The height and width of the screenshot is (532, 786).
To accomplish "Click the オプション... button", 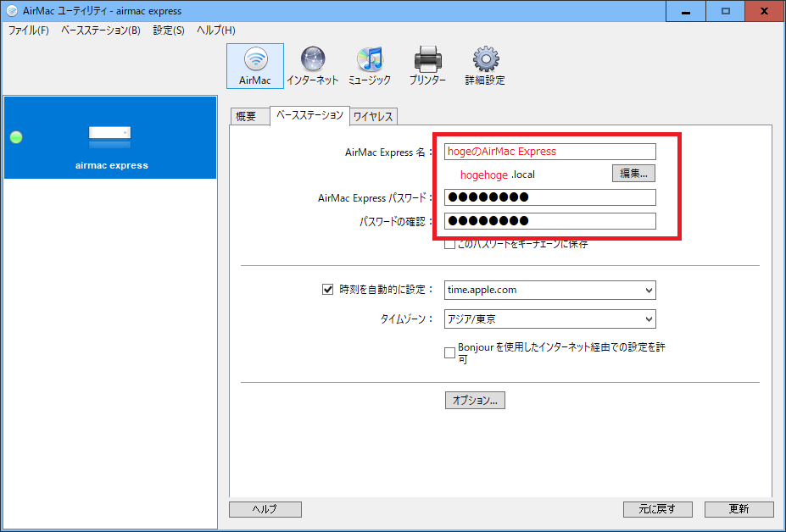I will point(475,400).
